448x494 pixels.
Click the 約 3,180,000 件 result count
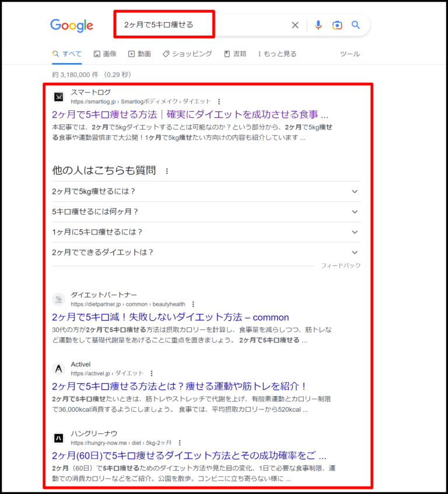coord(75,75)
